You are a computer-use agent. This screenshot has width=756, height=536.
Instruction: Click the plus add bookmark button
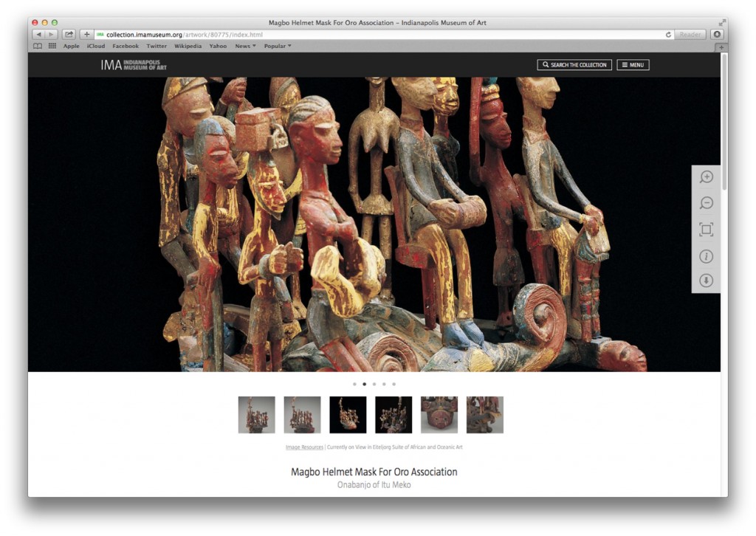(86, 35)
